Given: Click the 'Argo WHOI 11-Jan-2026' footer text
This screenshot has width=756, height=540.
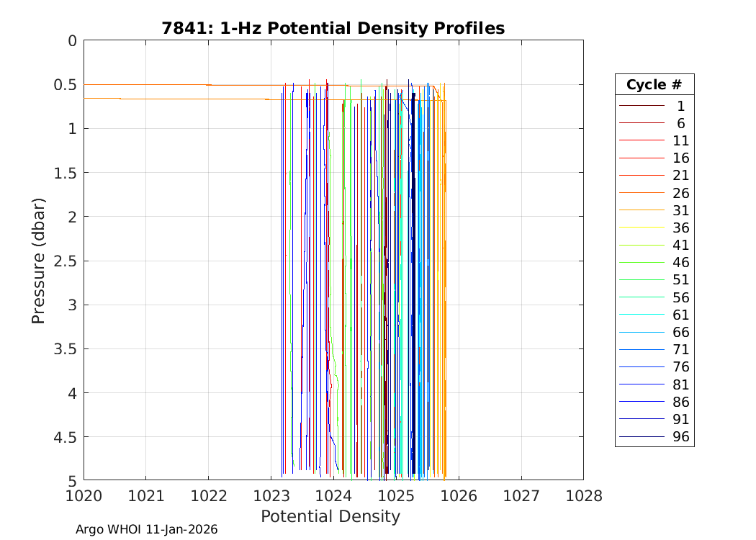Looking at the screenshot, I should click(147, 530).
